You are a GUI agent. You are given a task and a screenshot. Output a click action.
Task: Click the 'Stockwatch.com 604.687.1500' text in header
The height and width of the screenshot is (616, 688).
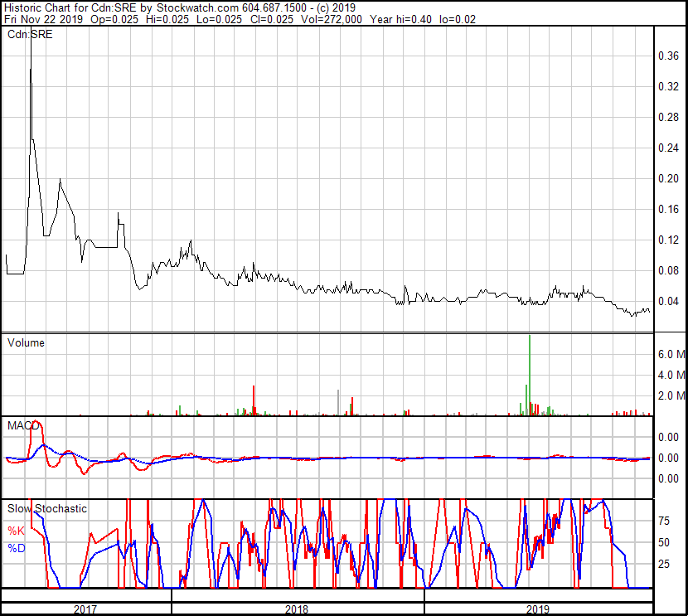[231, 8]
